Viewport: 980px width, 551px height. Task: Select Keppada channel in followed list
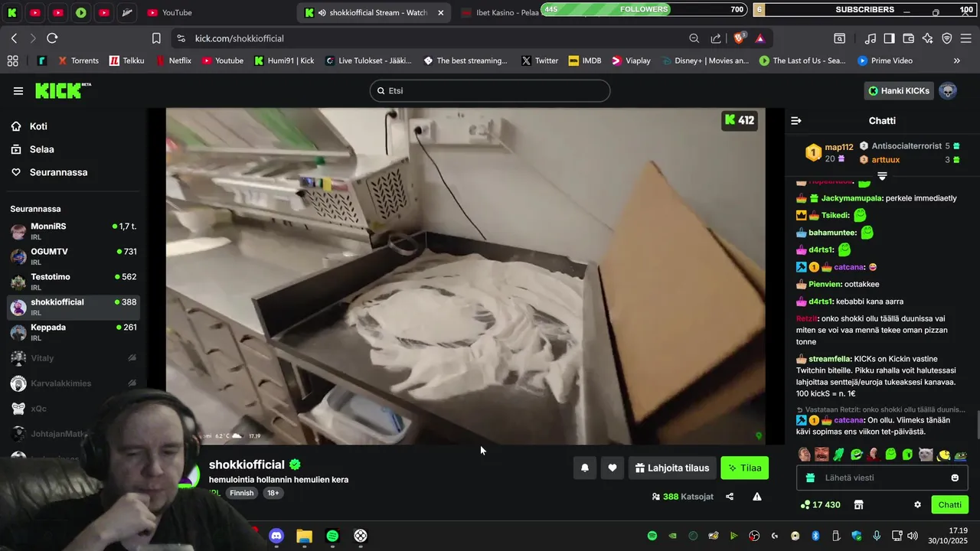[x=73, y=332]
